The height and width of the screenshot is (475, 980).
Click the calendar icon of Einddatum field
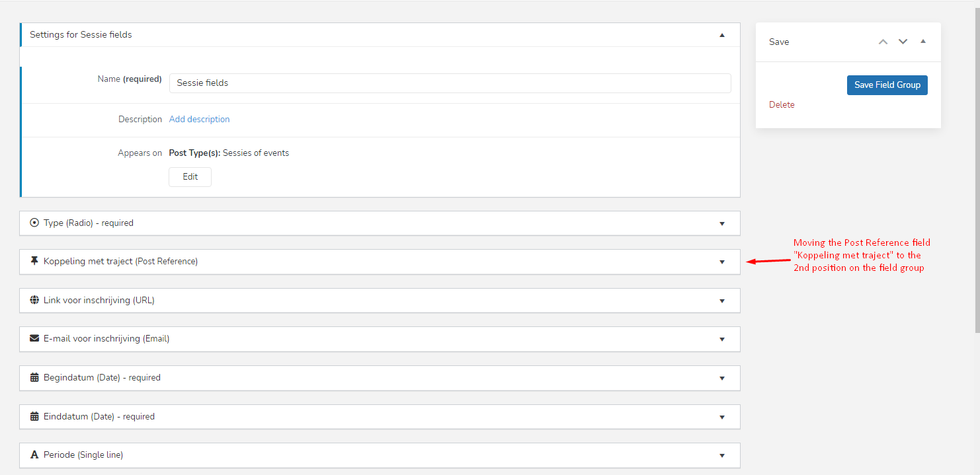coord(34,417)
